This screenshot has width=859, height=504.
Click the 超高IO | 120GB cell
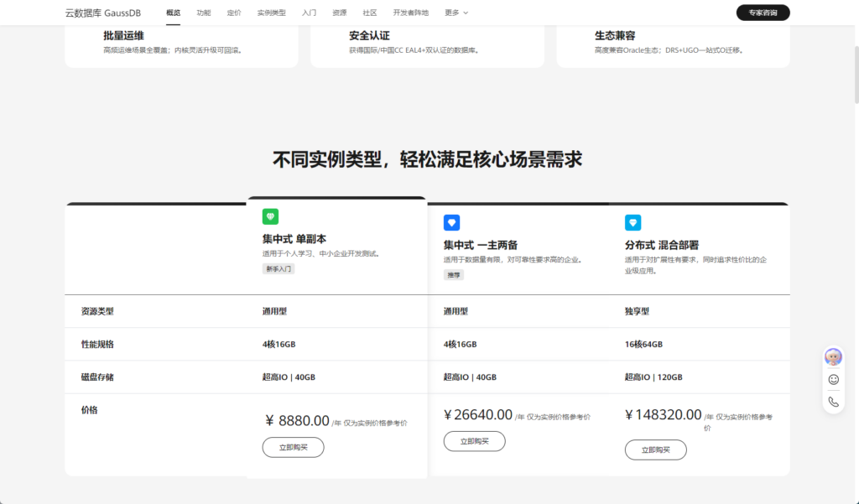653,377
